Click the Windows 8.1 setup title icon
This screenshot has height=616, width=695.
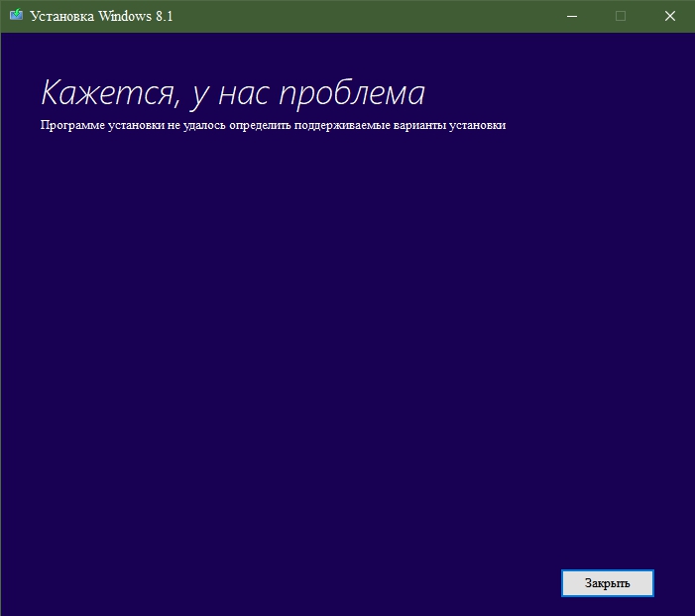coord(17,15)
